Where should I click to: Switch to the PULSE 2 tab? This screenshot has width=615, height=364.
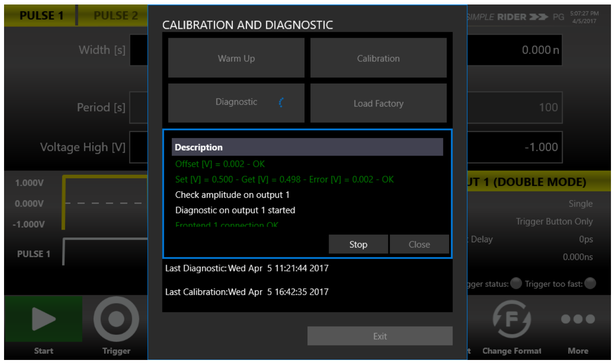pos(116,16)
